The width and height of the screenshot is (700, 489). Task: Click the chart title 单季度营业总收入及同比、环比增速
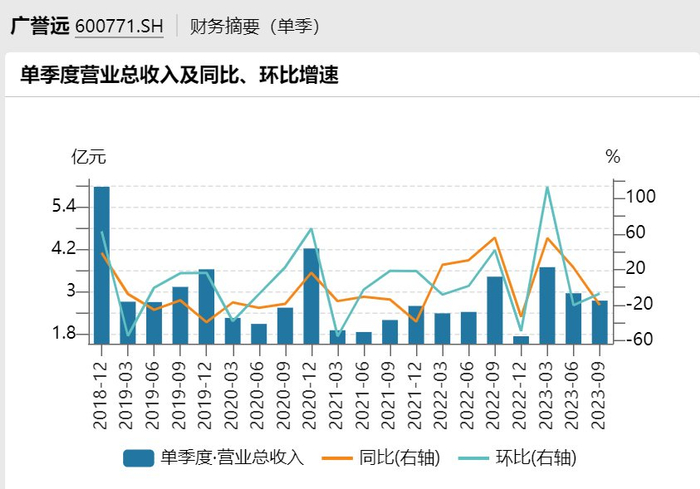(179, 75)
